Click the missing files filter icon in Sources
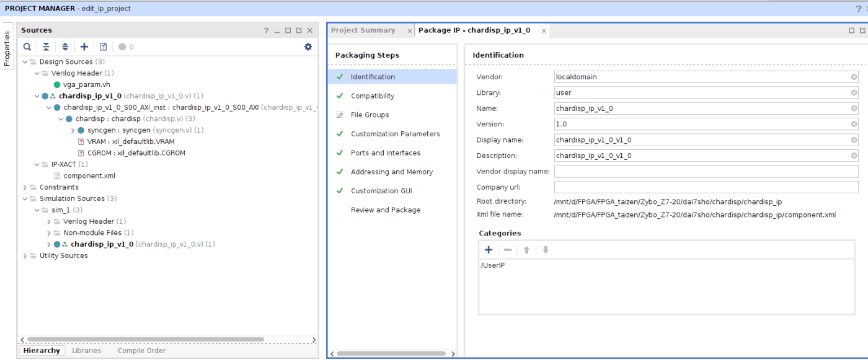 104,46
